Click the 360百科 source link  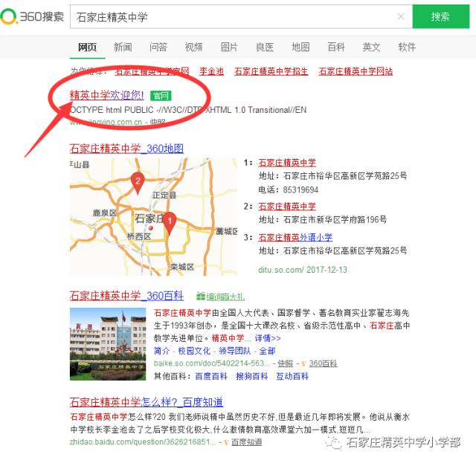323,363
